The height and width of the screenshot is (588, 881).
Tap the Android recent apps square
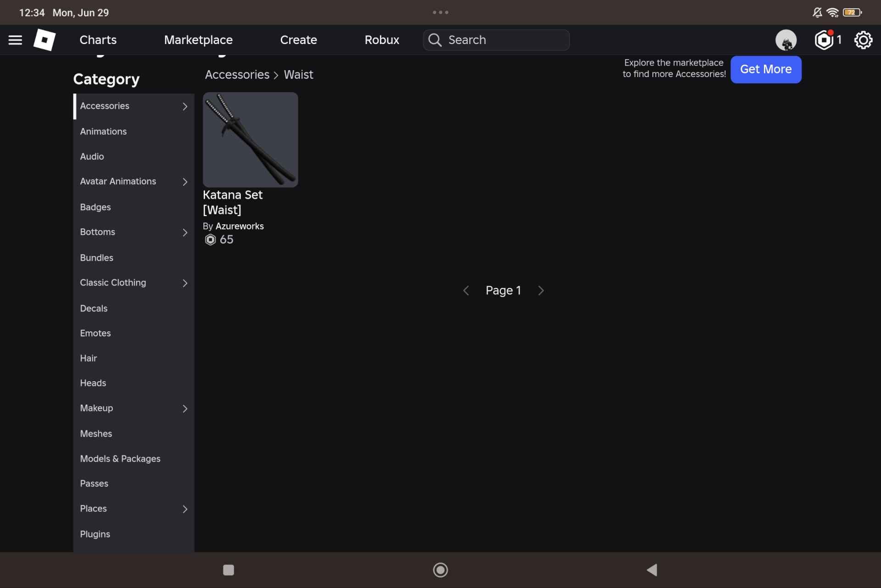(x=229, y=570)
